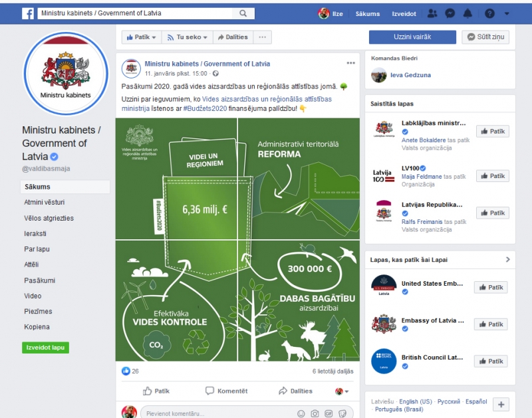Viewport: 532px width, 418px height.
Task: Open the notifications bell
Action: [467, 13]
